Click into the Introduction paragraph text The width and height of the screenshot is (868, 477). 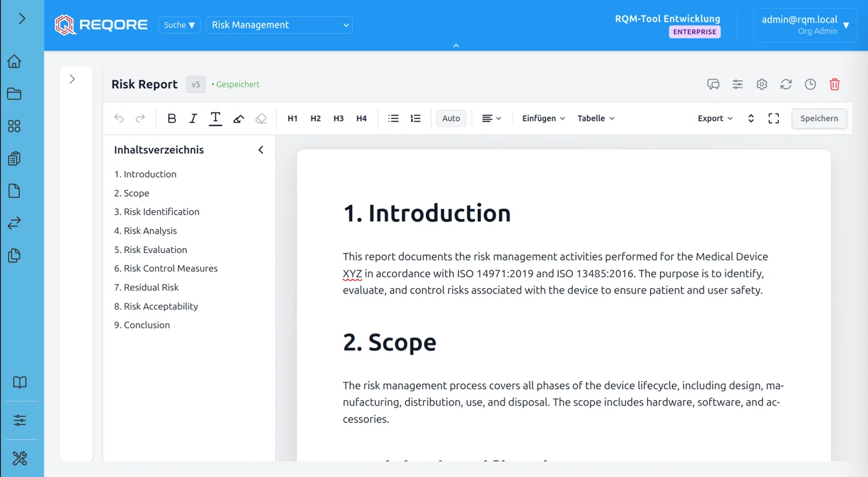point(556,273)
